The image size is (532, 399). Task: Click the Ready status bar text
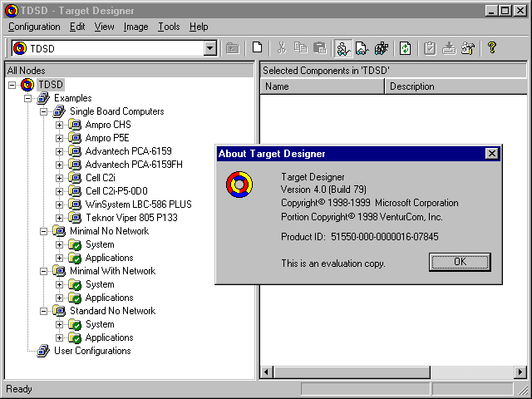point(19,389)
